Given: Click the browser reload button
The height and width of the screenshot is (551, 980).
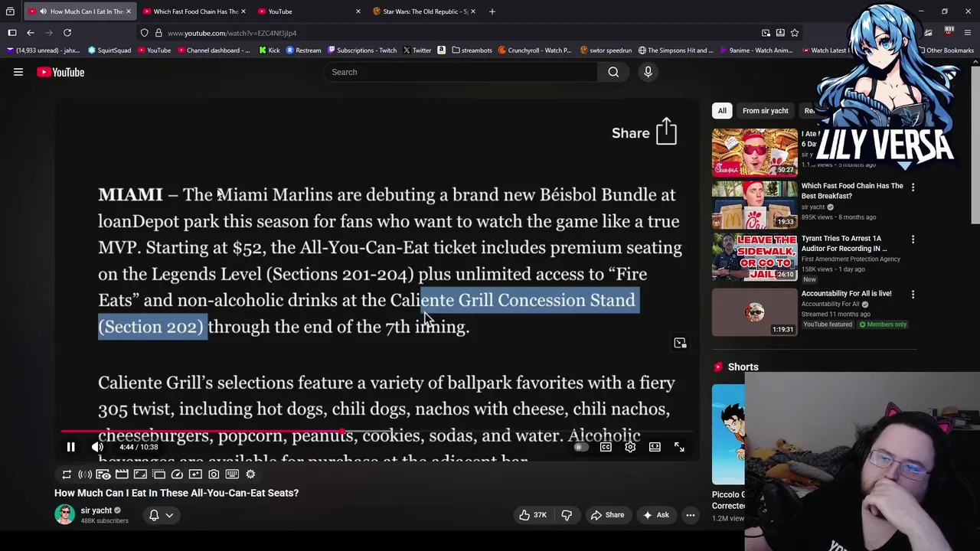Looking at the screenshot, I should pyautogui.click(x=67, y=33).
